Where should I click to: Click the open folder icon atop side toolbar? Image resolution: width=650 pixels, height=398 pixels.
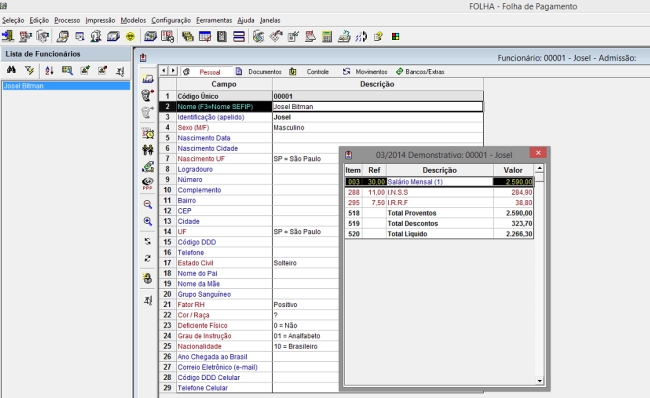(148, 78)
